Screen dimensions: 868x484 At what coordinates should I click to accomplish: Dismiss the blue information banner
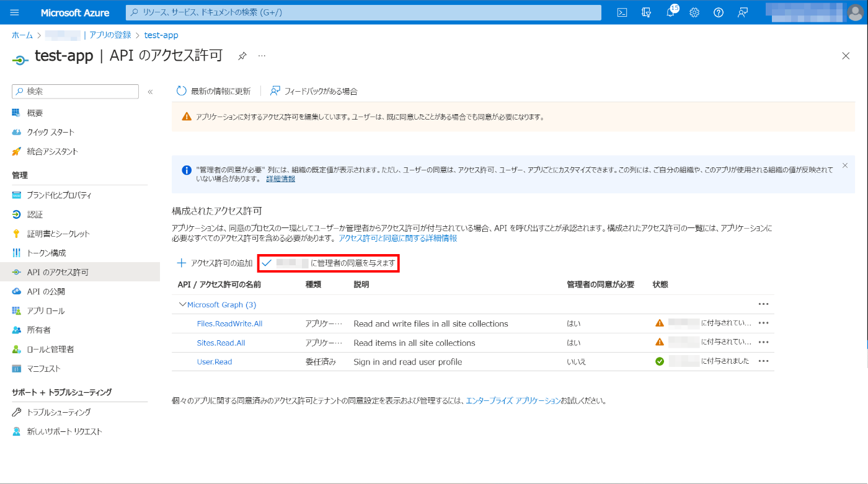(844, 165)
